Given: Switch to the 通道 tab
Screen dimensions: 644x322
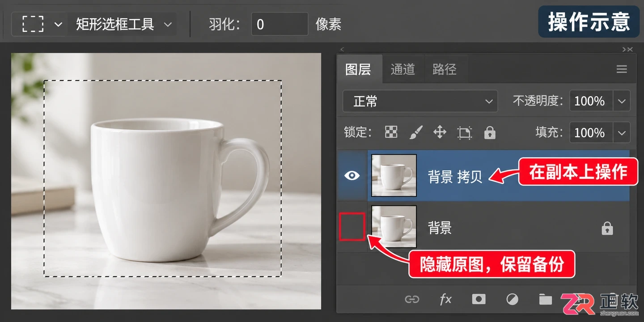Looking at the screenshot, I should (402, 69).
